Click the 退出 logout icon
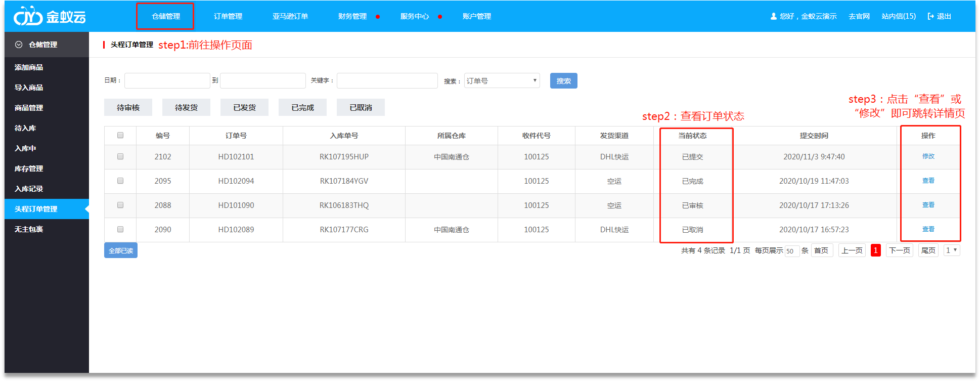 tap(930, 16)
